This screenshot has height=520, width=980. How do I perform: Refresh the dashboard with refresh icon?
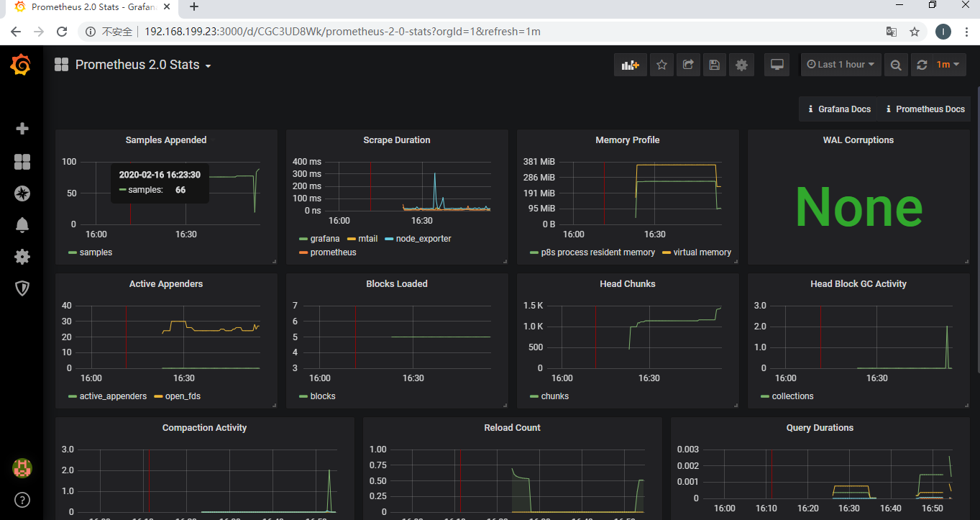922,65
